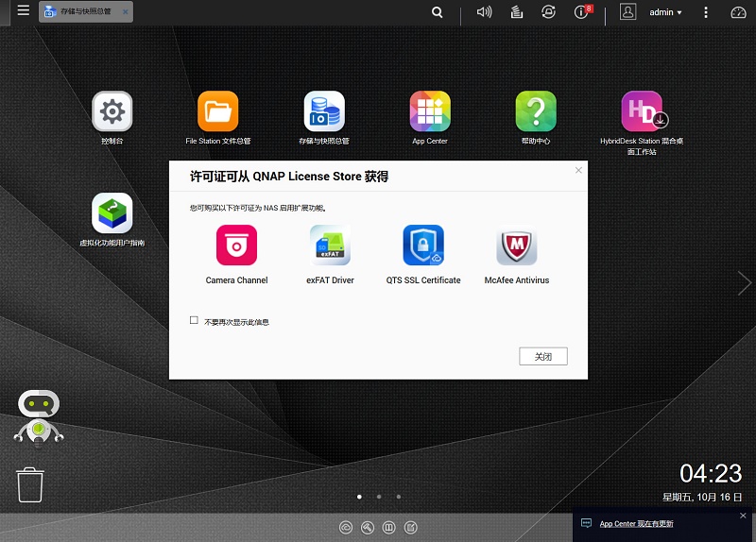Open the search magnifier in top bar
The width and height of the screenshot is (756, 542).
(x=437, y=12)
